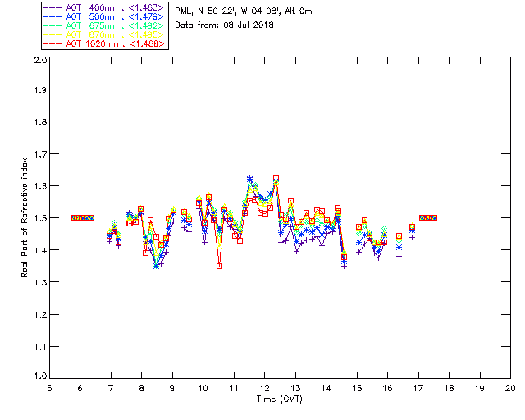Click x-axis label 15

357,388
